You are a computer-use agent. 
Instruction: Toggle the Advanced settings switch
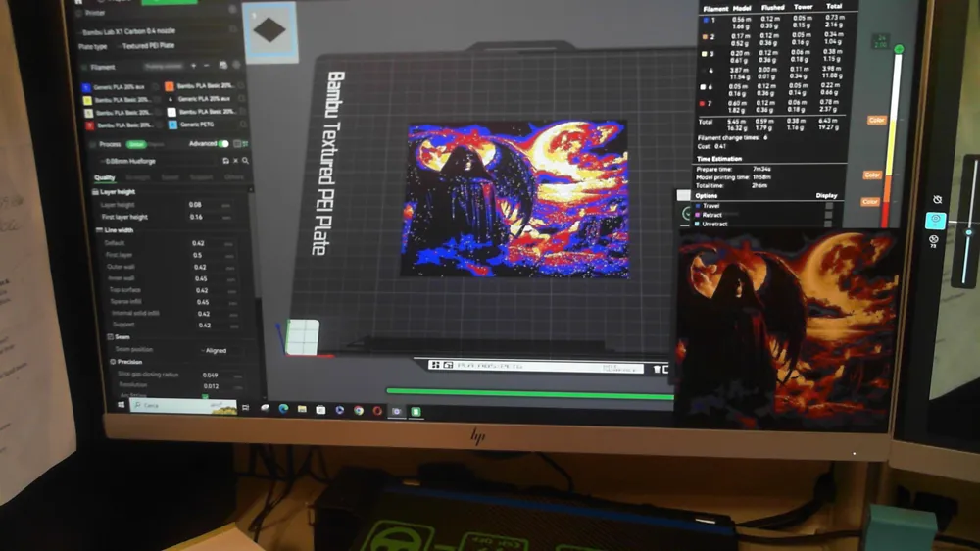[x=223, y=144]
